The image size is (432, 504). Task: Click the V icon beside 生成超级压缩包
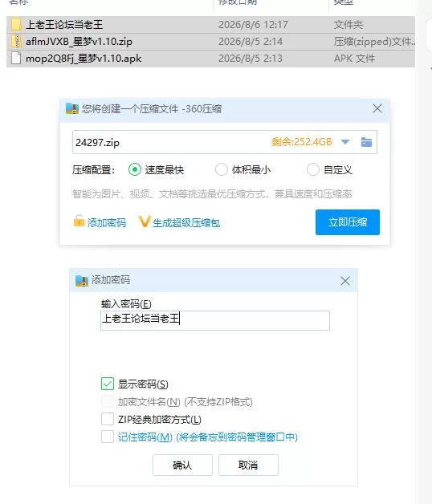pos(145,222)
